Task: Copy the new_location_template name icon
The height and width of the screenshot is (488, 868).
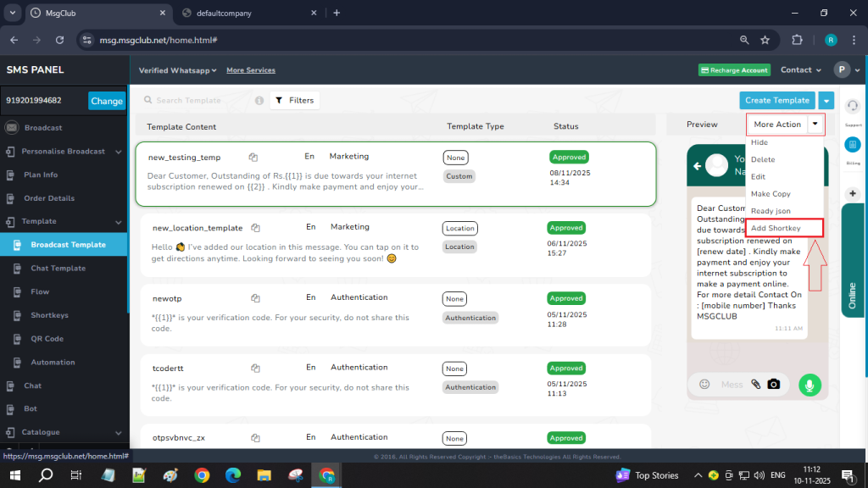Action: pyautogui.click(x=255, y=228)
